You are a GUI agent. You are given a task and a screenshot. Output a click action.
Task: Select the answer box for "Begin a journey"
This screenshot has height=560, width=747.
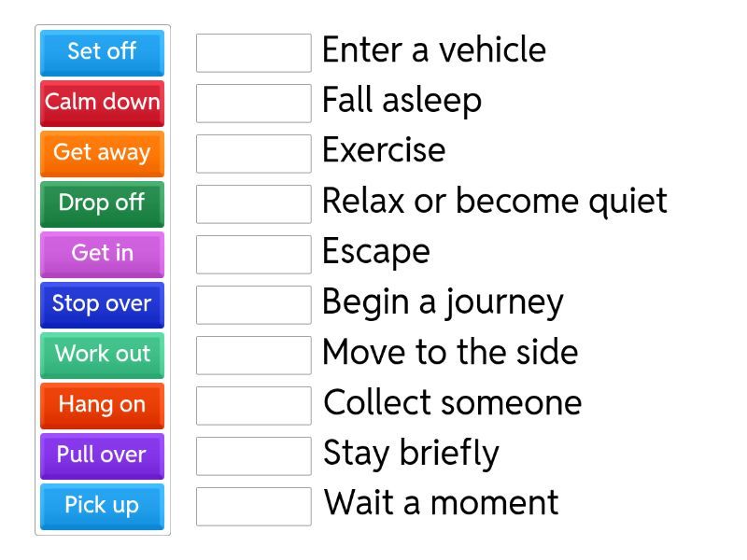(253, 305)
